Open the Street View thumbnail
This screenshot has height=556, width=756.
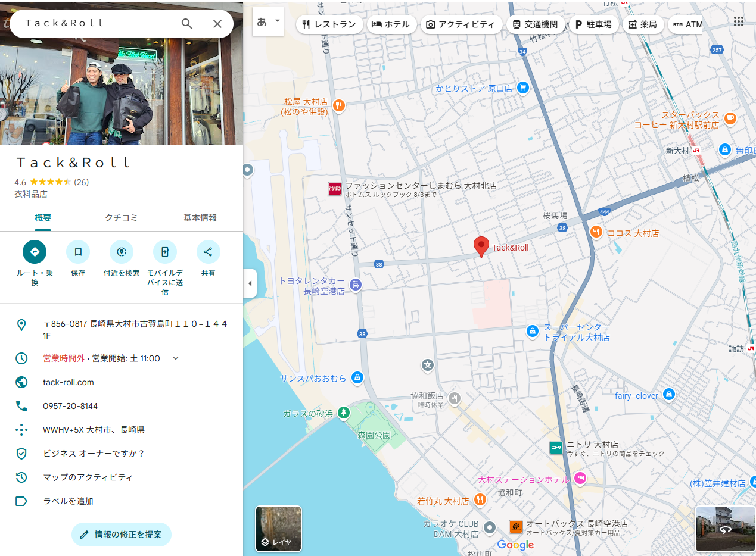click(726, 529)
